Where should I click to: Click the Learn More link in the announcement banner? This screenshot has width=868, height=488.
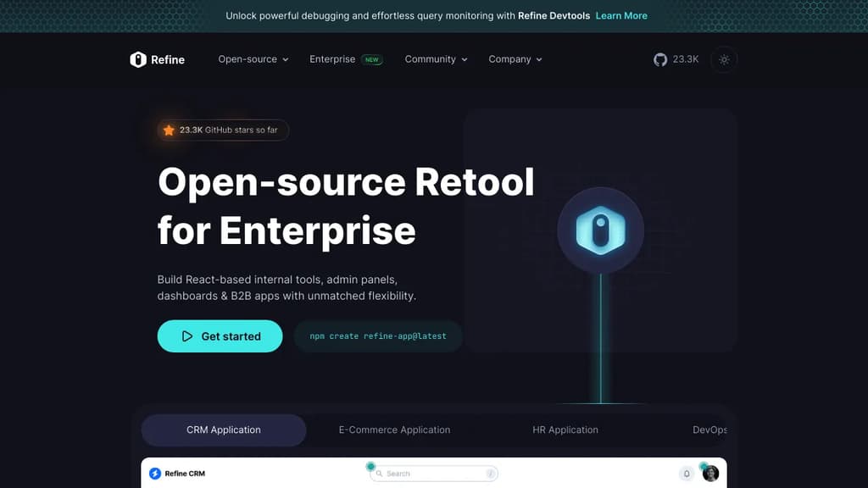point(621,15)
